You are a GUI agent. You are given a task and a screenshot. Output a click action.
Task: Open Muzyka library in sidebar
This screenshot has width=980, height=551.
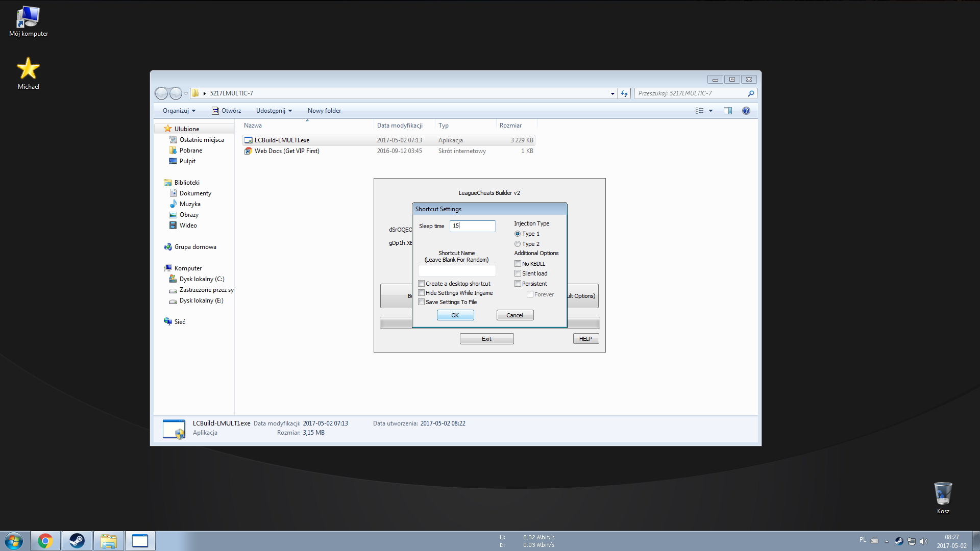click(190, 204)
